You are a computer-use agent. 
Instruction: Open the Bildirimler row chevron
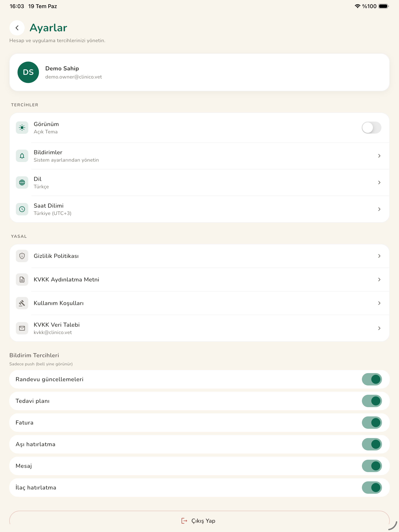tap(379, 156)
